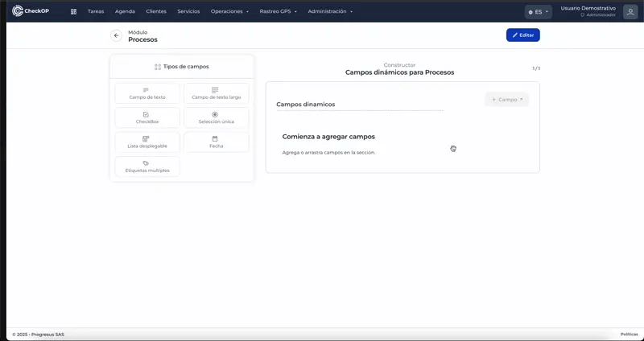The height and width of the screenshot is (341, 644).
Task: Add a Campo de texto field
Action: [147, 93]
